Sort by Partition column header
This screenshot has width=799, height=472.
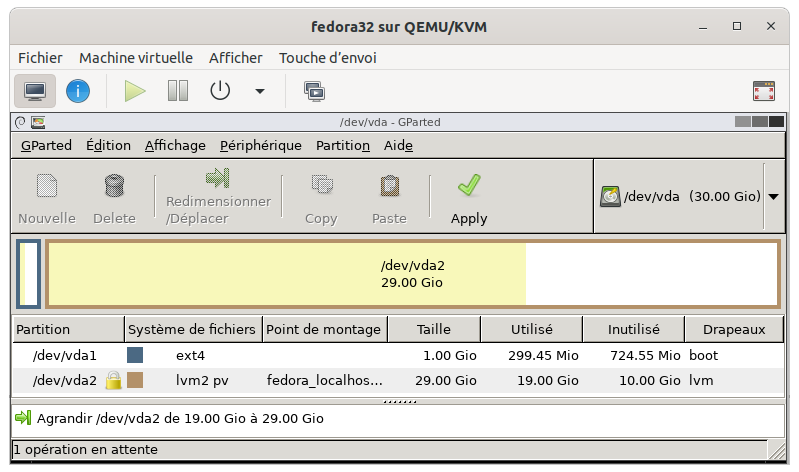click(68, 329)
